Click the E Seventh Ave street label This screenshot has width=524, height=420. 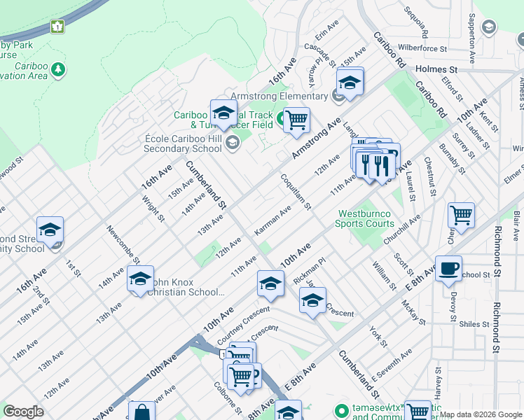(x=392, y=365)
